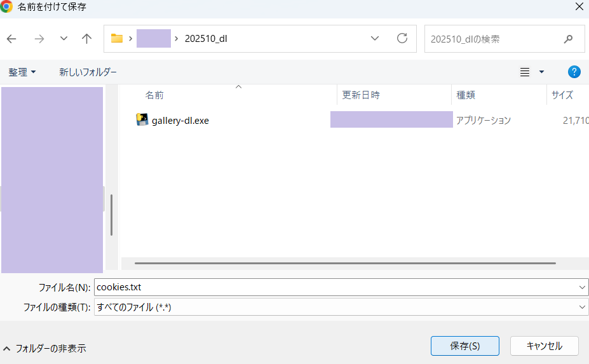Viewport: 589px width, 364px height.
Task: Refresh the 202510_dl folder view
Action: point(402,38)
